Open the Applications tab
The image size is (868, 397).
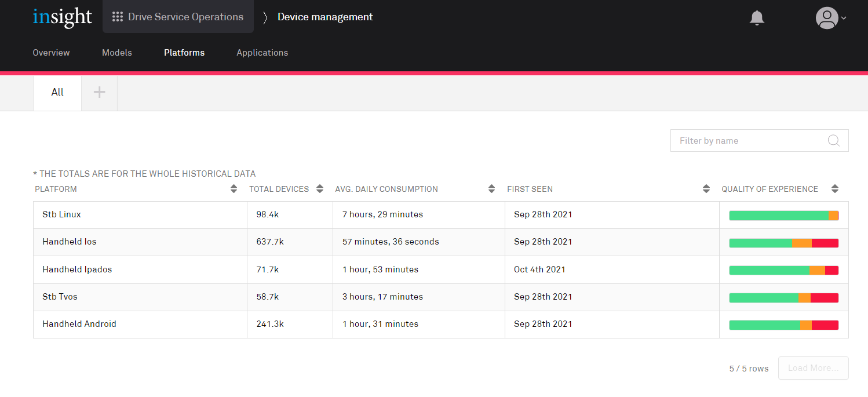tap(262, 53)
